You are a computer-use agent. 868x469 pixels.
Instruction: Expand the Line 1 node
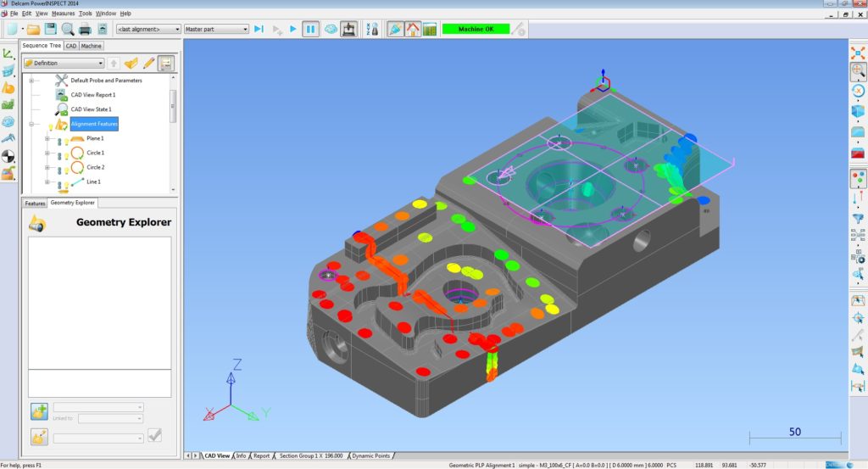pyautogui.click(x=47, y=181)
